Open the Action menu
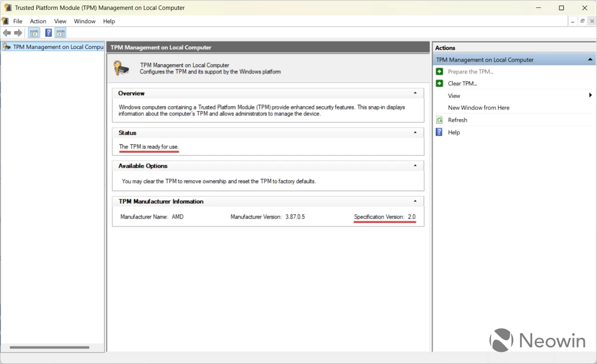 (x=38, y=21)
